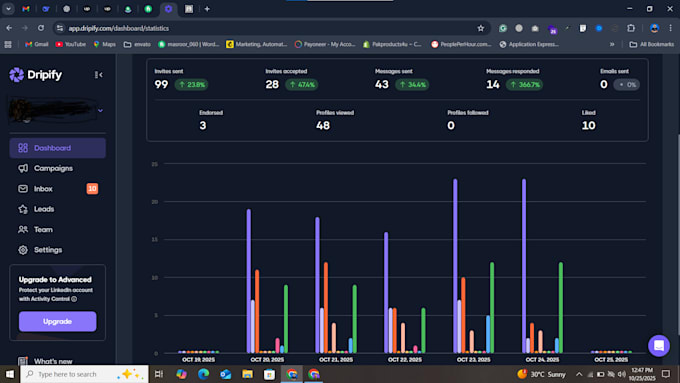
Task: Click the Activity Control info icon
Action: coord(74,299)
